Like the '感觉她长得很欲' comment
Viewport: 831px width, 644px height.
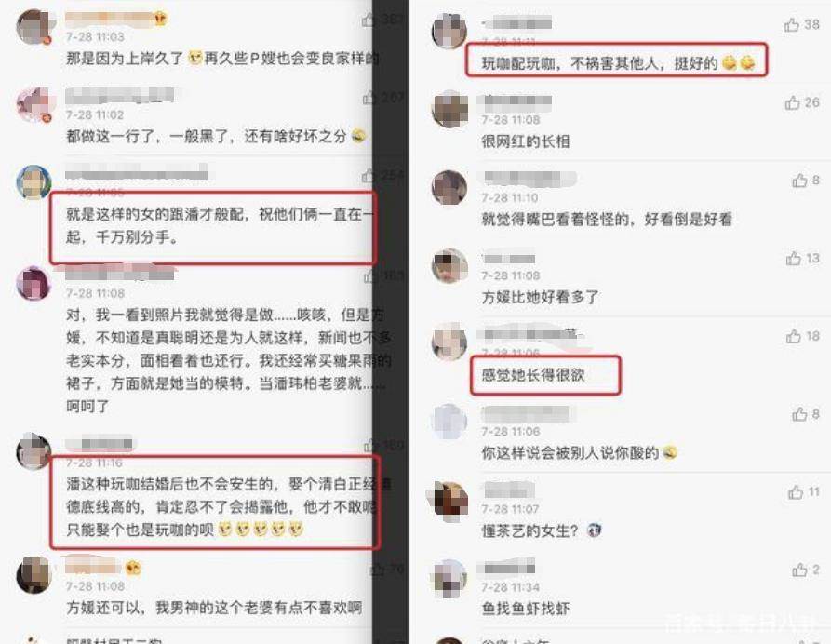794,336
